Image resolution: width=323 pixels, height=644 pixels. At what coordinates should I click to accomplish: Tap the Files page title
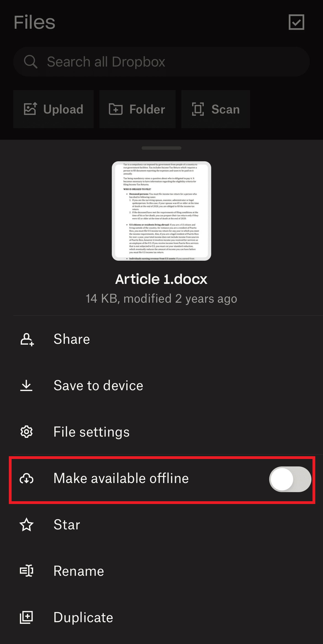tap(35, 22)
